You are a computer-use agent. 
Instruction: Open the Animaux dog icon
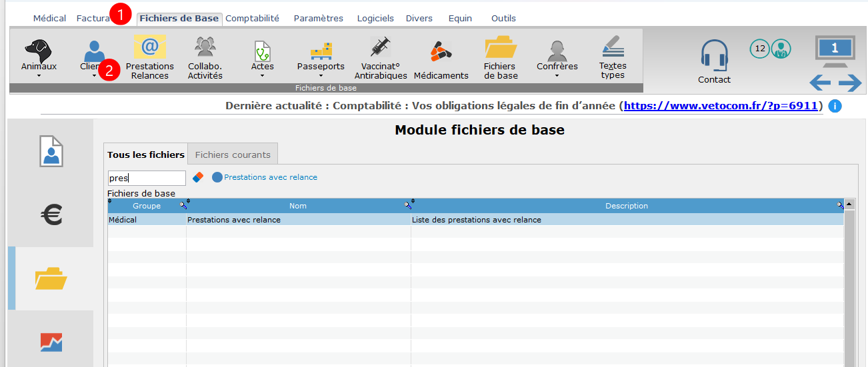(39, 49)
